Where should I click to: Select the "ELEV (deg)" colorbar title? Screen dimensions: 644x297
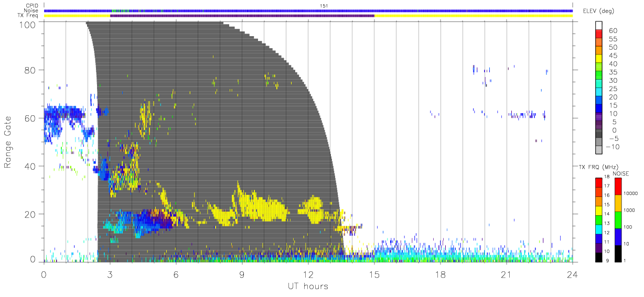(x=598, y=11)
